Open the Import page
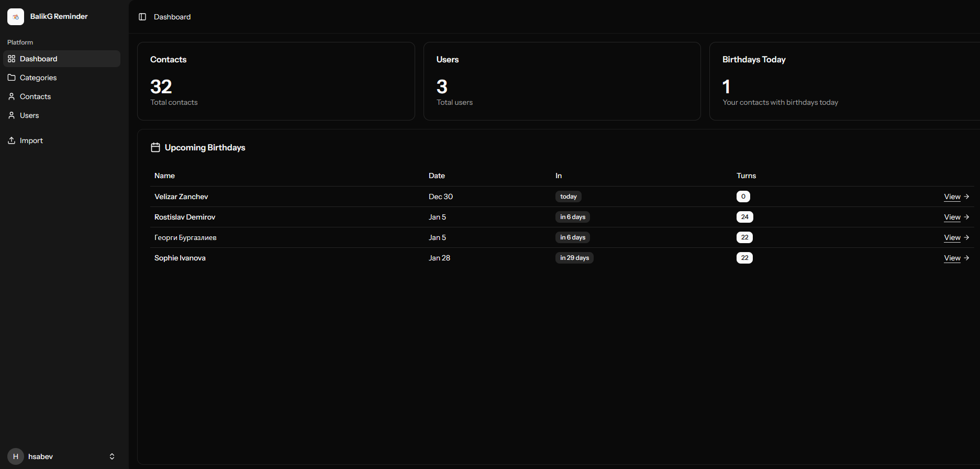The width and height of the screenshot is (980, 469). [x=31, y=140]
